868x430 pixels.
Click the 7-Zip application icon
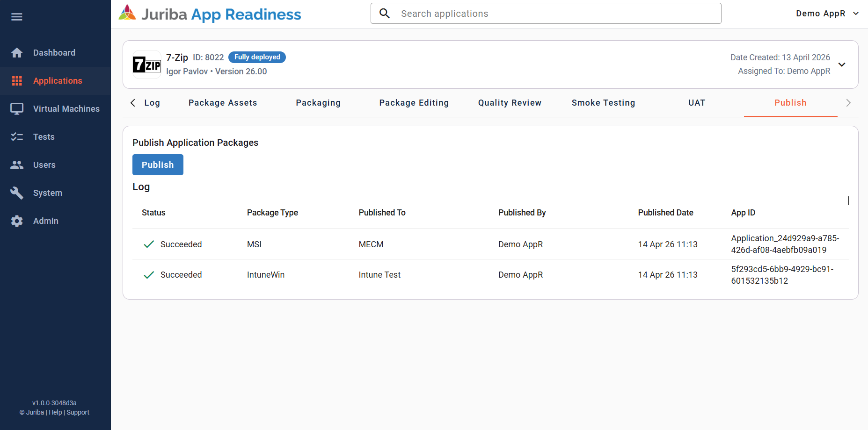[147, 64]
